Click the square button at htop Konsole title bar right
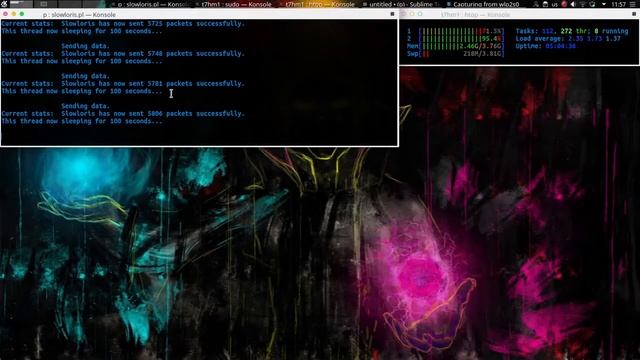The width and height of the screenshot is (640, 360). coord(634,14)
